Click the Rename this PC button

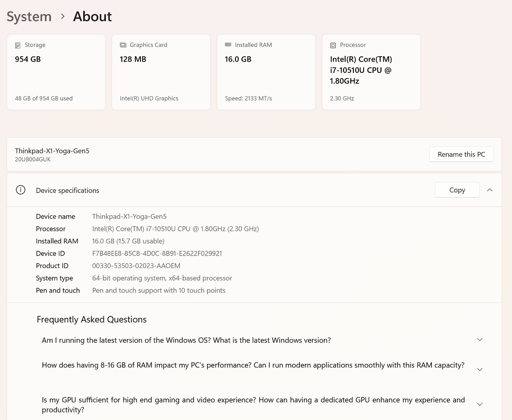point(461,154)
